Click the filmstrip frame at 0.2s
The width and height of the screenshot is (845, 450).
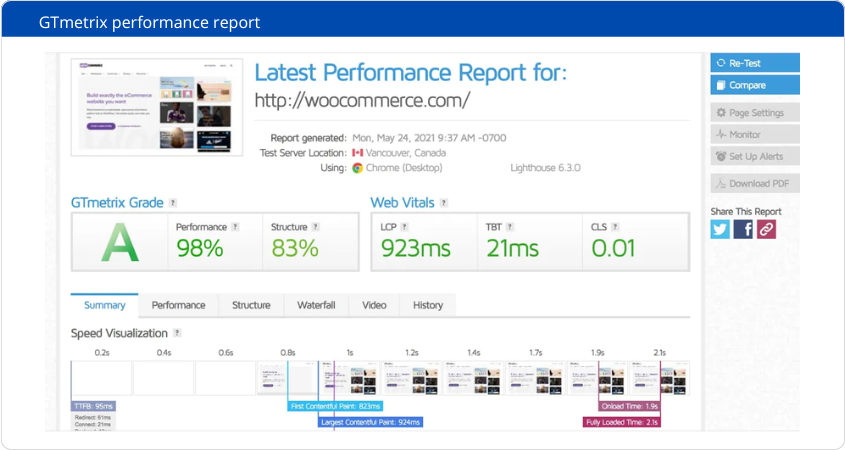[x=102, y=378]
